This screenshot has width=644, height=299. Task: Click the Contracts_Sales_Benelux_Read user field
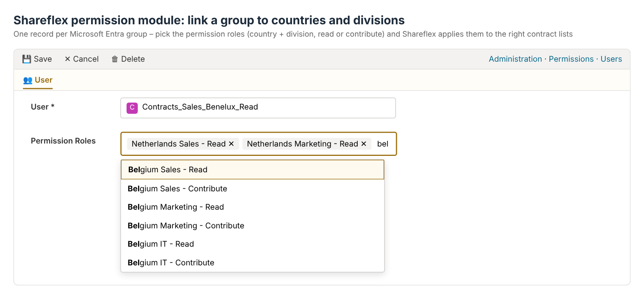(258, 108)
